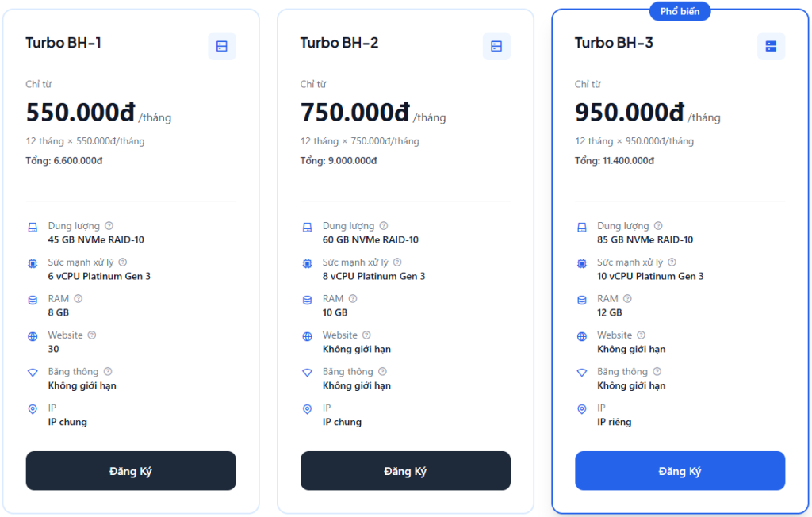Click the Turbo BH-2 plan title

(x=339, y=43)
